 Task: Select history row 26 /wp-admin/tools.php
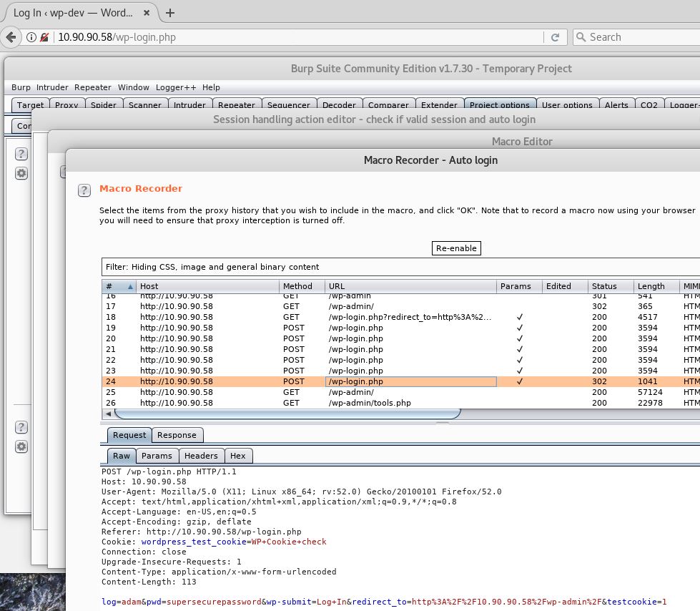click(x=400, y=403)
